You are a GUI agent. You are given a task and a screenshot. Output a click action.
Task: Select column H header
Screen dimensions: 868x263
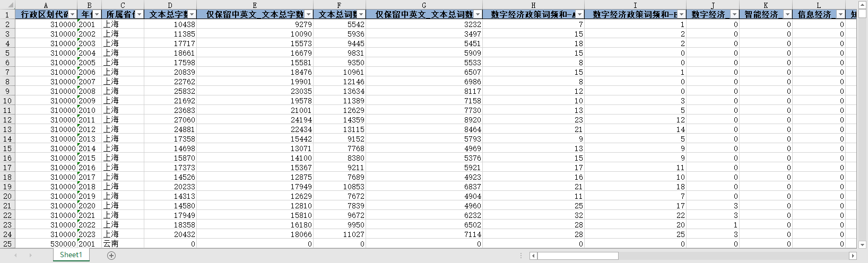533,5
